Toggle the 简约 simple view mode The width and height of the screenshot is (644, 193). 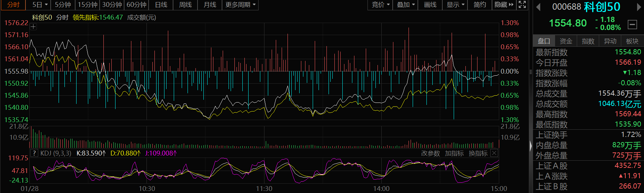click(480, 5)
